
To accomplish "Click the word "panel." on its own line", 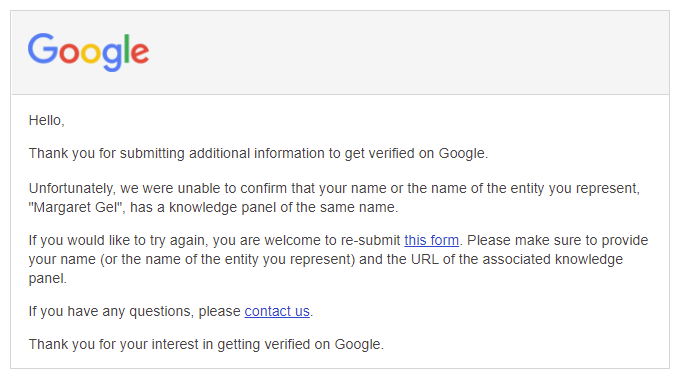I will coord(47,278).
